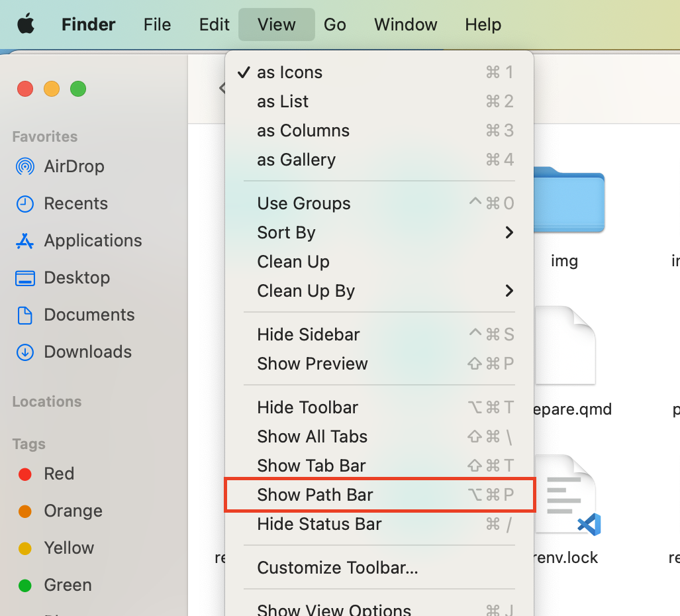The image size is (680, 616).
Task: Open the Go menu
Action: 335,25
